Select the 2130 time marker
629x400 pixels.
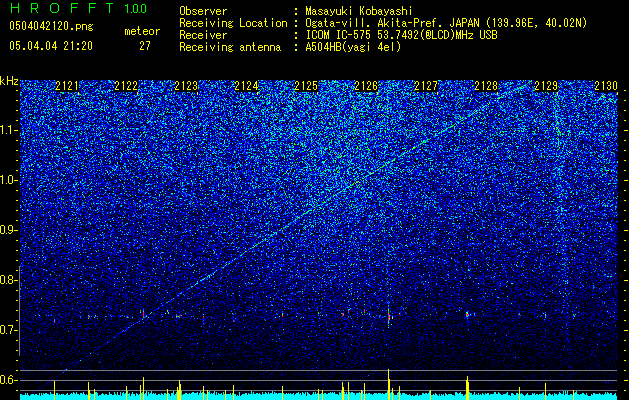click(x=606, y=86)
